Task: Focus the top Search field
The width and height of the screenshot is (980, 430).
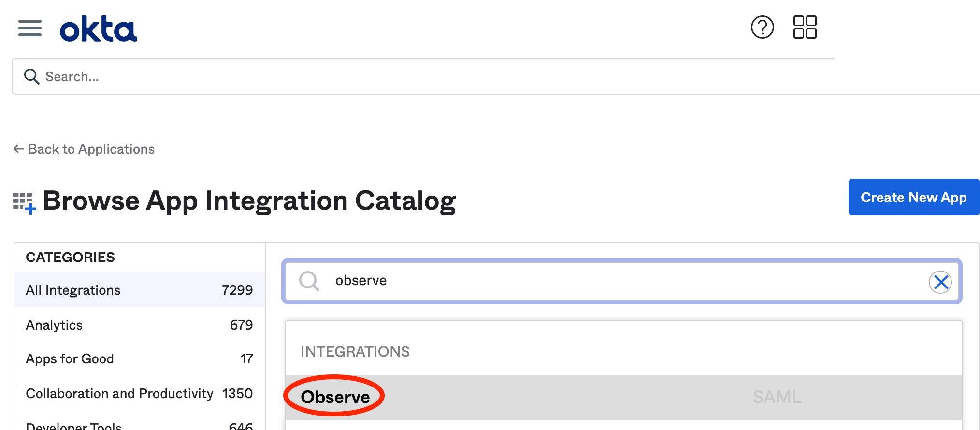Action: 496,76
